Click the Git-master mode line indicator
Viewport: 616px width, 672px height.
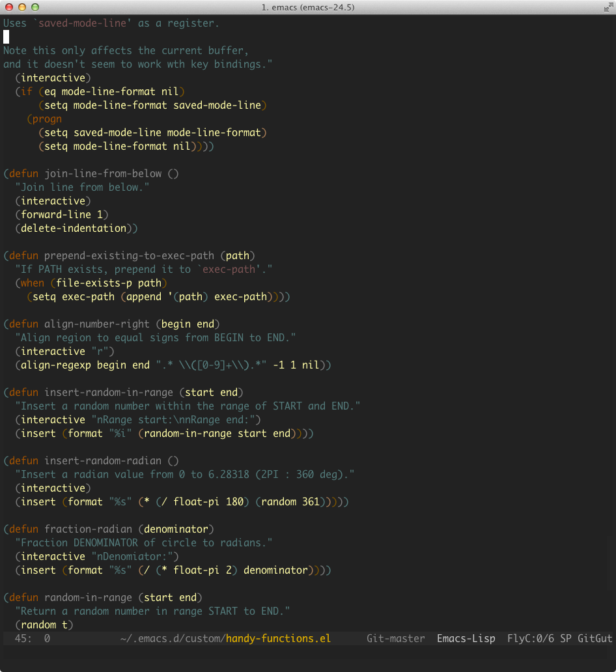395,638
